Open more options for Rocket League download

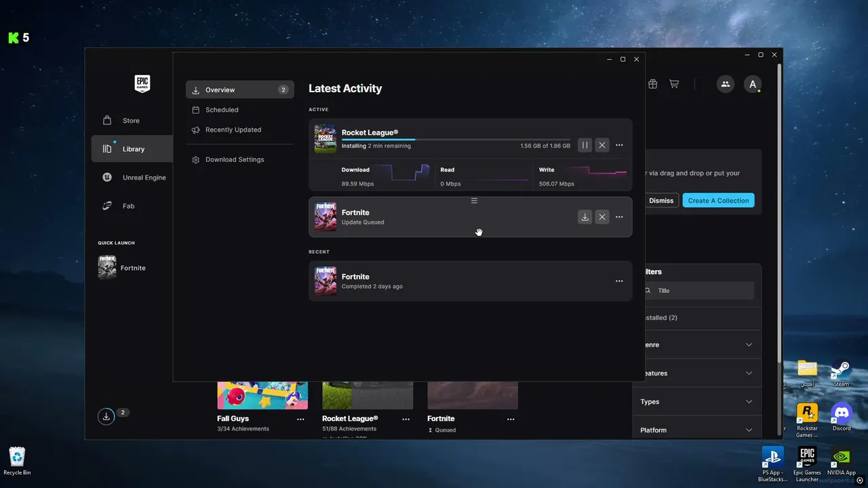619,145
